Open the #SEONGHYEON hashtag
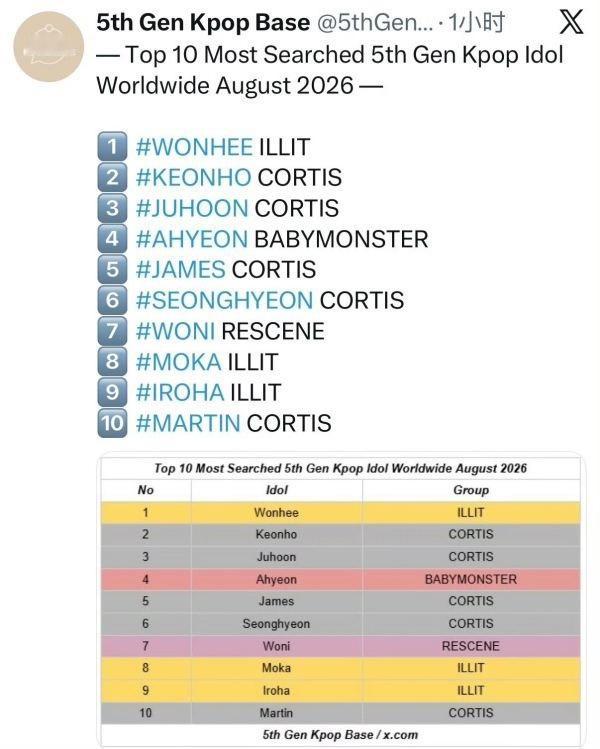Viewport: 600px width, 749px height. pyautogui.click(x=224, y=300)
